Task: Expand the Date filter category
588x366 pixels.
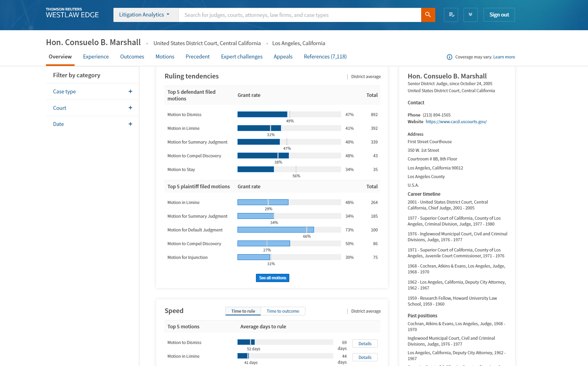Action: click(x=58, y=124)
